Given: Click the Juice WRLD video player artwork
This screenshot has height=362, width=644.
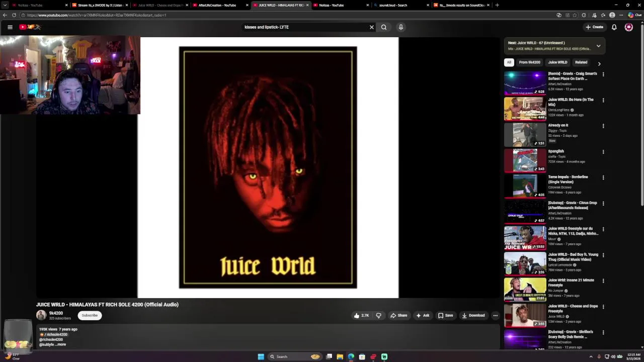Looking at the screenshot, I should (x=268, y=168).
